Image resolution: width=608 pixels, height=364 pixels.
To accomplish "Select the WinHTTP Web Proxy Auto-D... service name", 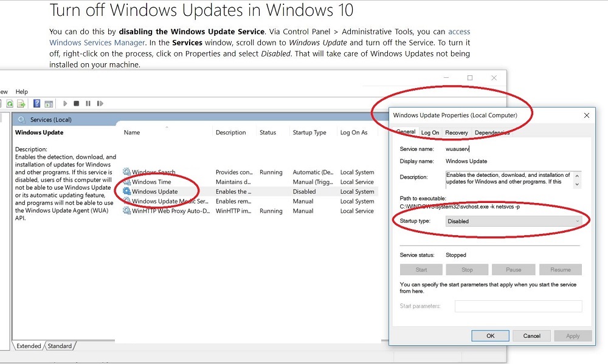I will pos(171,211).
